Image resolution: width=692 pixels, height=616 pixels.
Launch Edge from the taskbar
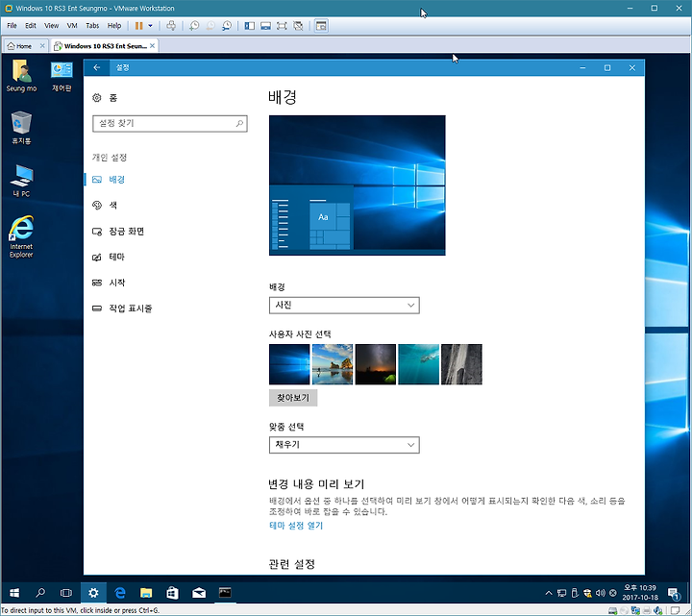click(x=119, y=593)
